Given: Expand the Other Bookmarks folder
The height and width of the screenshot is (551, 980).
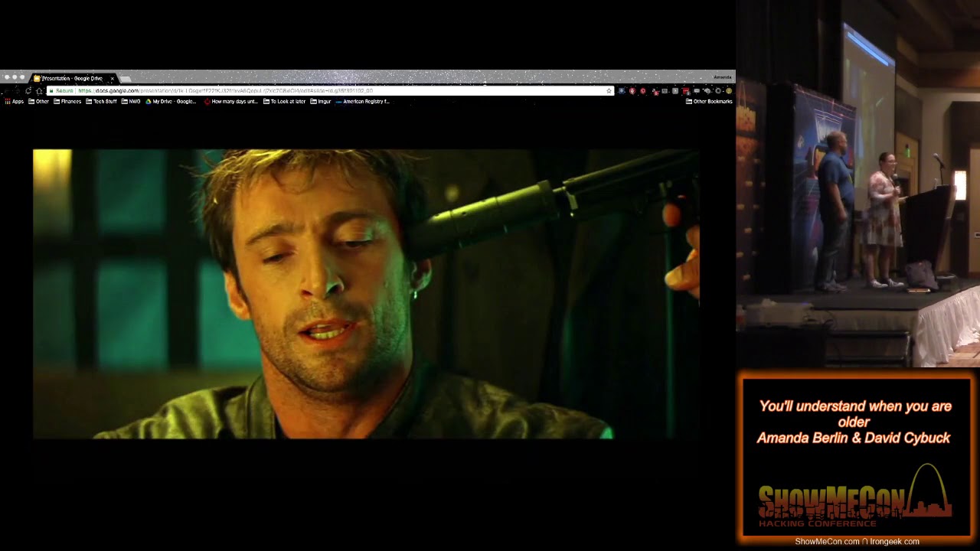Looking at the screenshot, I should pyautogui.click(x=709, y=101).
